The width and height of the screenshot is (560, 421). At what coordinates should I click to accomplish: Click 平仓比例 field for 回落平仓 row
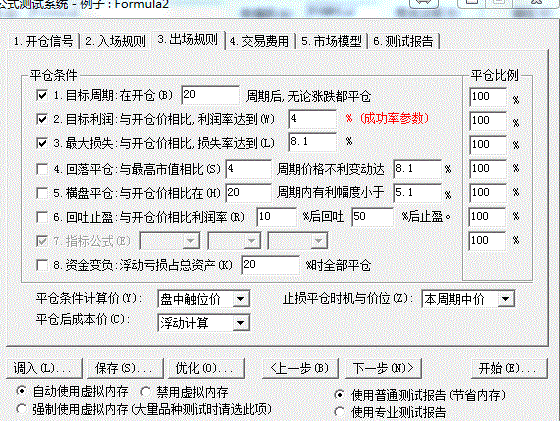[x=488, y=169]
